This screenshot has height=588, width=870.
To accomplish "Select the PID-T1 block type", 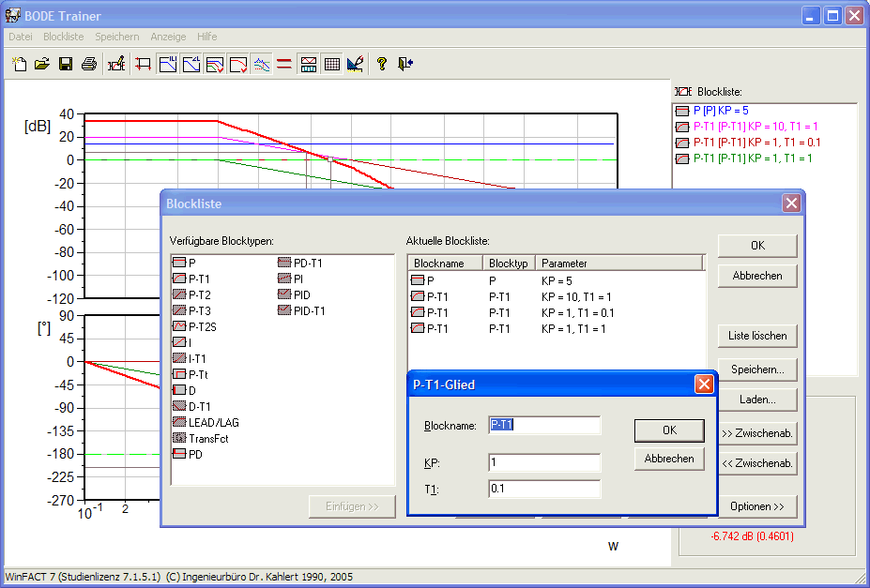I will point(301,311).
